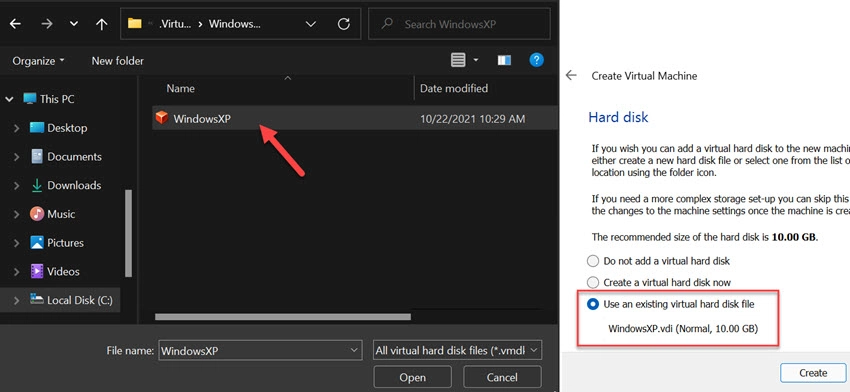The image size is (850, 392).
Task: Click the 10/22/2021 10:29 AM date cell
Action: (x=472, y=119)
